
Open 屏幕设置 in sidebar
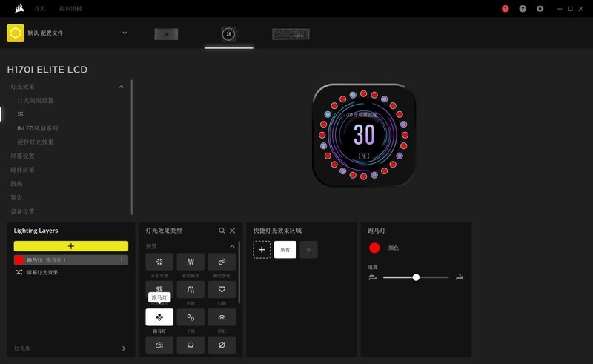[23, 156]
